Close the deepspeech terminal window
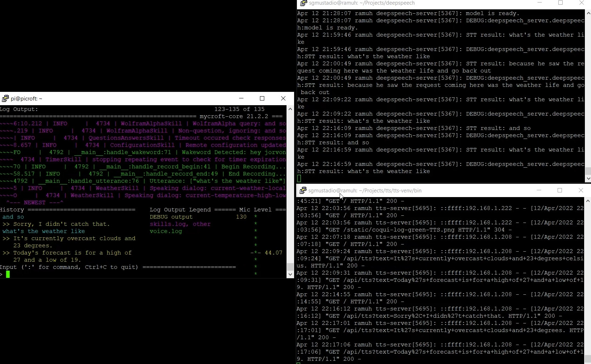The image size is (591, 364). [x=581, y=3]
